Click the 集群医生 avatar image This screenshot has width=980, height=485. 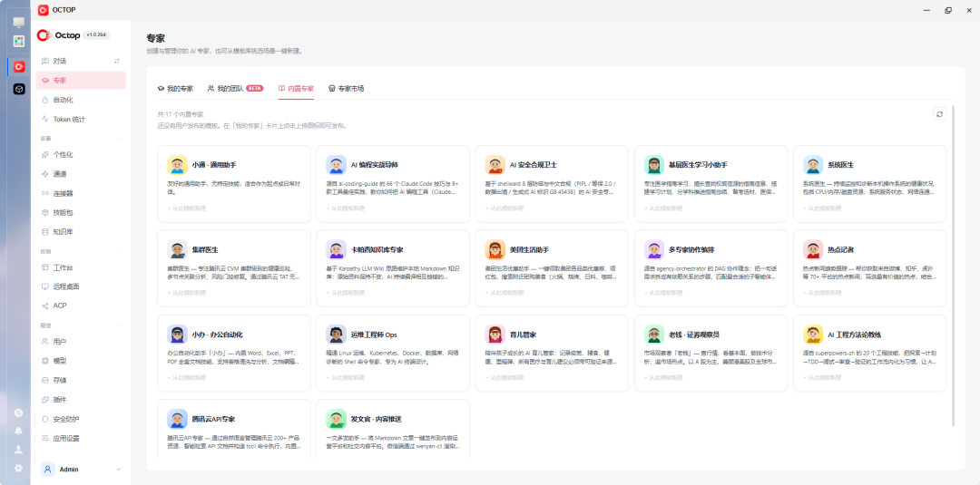tap(178, 249)
